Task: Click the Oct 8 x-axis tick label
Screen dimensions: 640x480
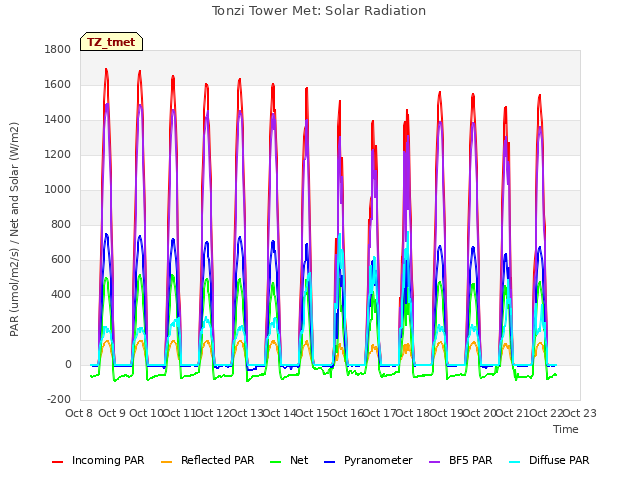Action: point(79,413)
